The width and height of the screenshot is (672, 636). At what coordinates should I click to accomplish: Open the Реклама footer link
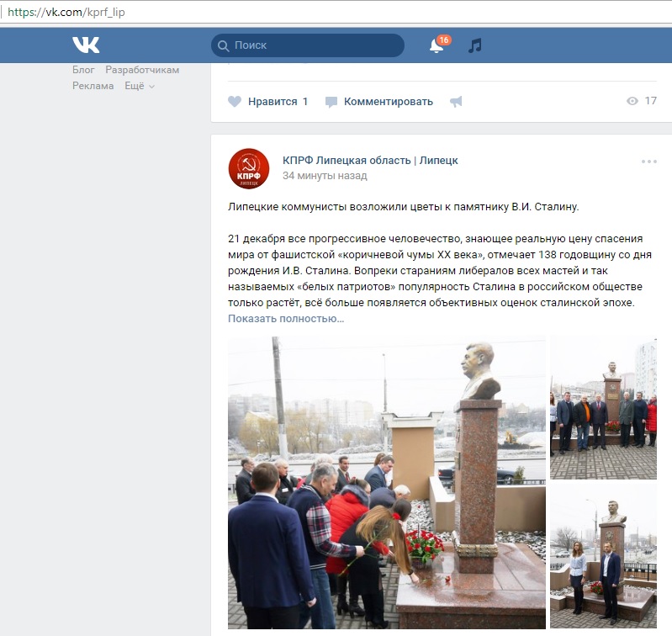[93, 86]
